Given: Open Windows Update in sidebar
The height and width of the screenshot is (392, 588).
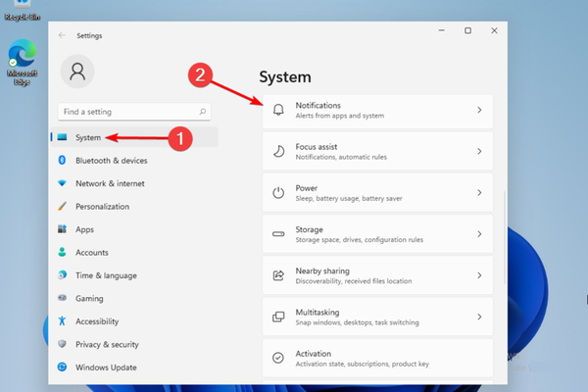Looking at the screenshot, I should coord(134,367).
